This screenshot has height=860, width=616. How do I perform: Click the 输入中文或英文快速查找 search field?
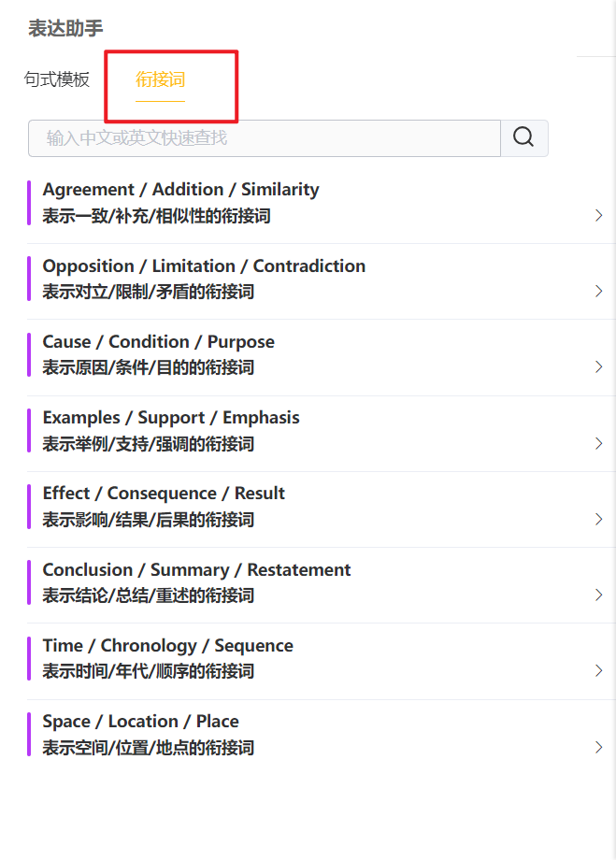[x=265, y=138]
